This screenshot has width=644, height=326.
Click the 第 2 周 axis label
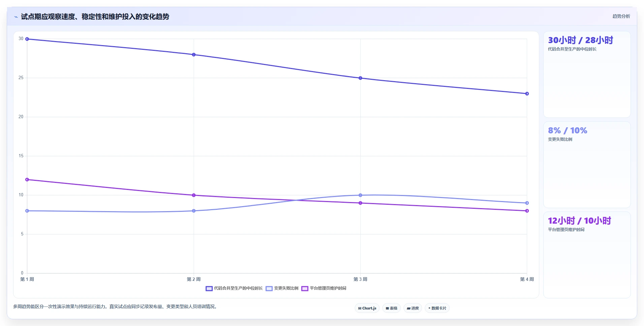(194, 279)
